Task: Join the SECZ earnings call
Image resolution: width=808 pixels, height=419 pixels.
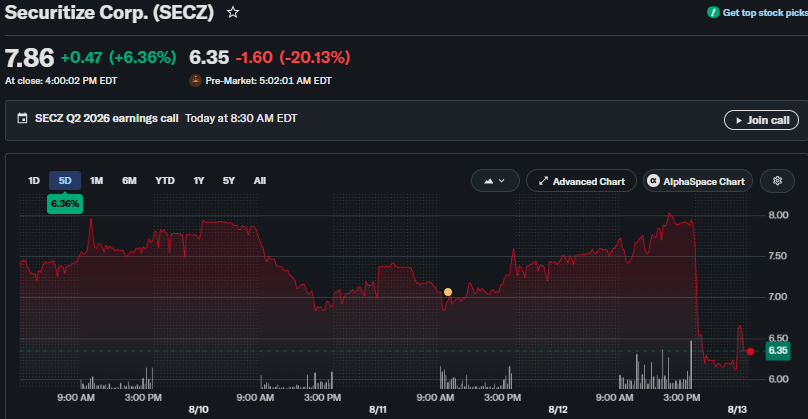Action: (761, 120)
